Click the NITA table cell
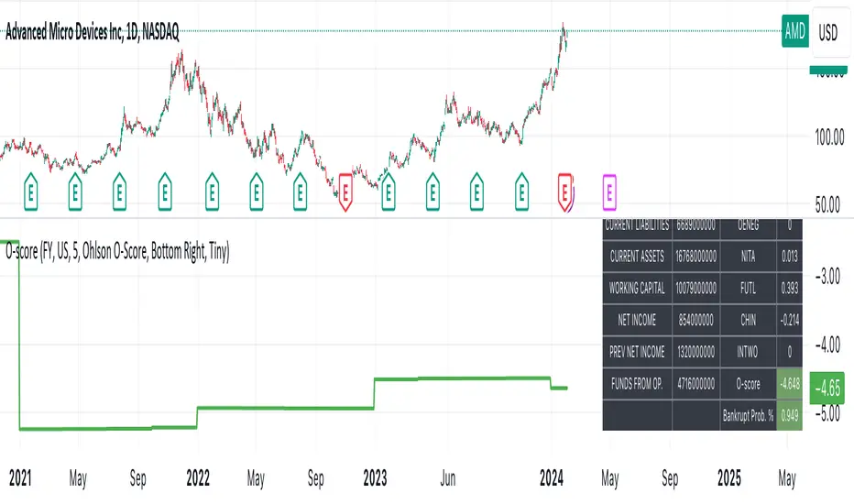854x504 pixels. (x=748, y=256)
